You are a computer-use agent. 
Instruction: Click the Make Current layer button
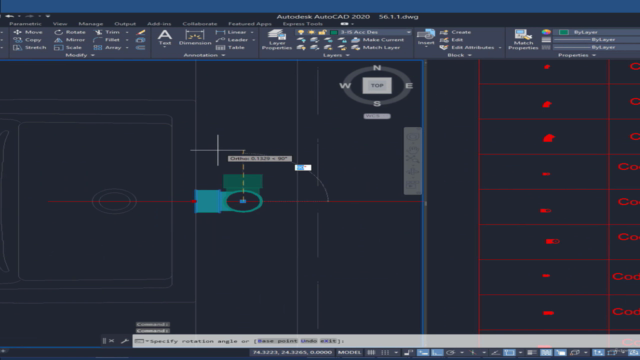[378, 40]
